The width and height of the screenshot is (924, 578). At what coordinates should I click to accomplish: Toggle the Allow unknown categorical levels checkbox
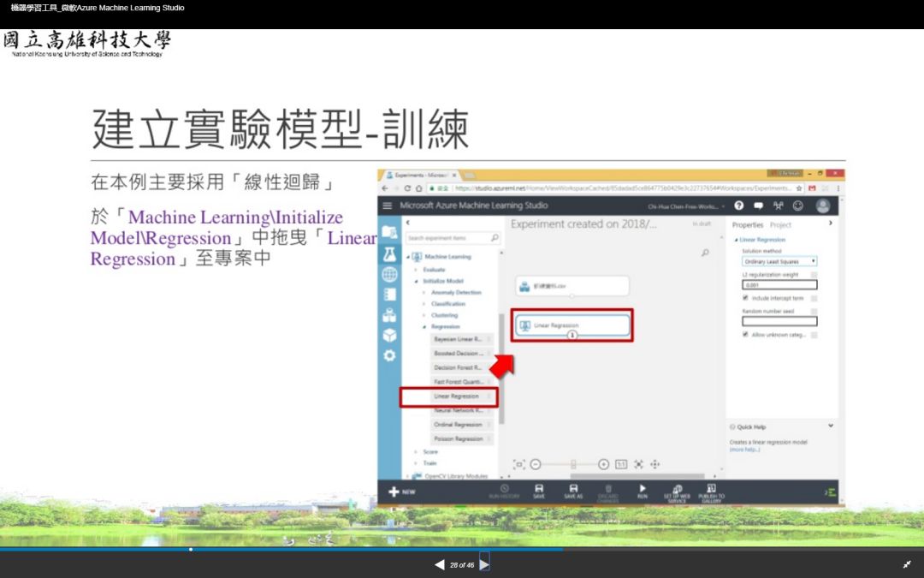(745, 335)
